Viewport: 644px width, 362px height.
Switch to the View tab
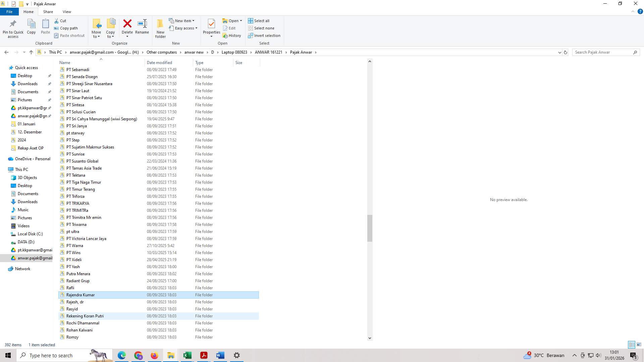[x=67, y=11]
